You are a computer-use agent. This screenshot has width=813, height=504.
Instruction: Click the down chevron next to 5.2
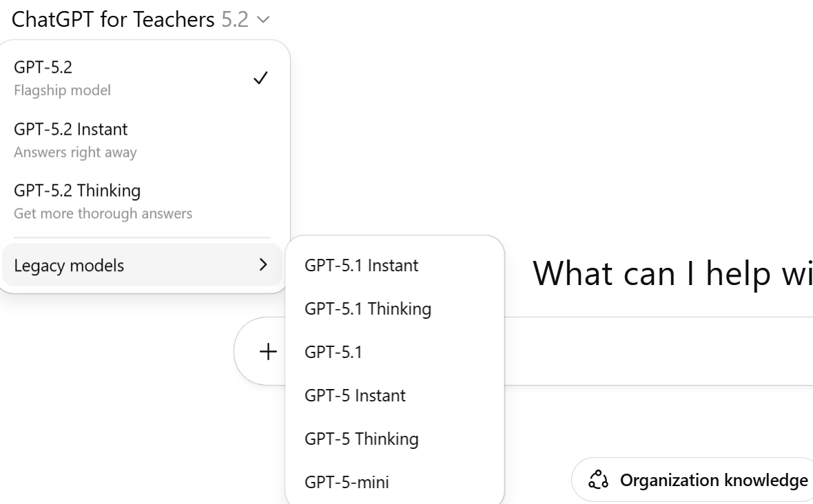263,21
